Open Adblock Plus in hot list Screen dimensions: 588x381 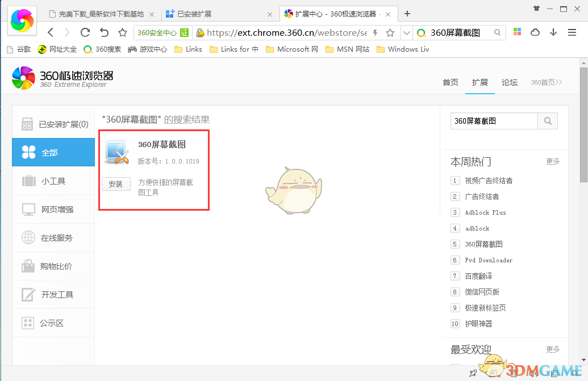(485, 212)
